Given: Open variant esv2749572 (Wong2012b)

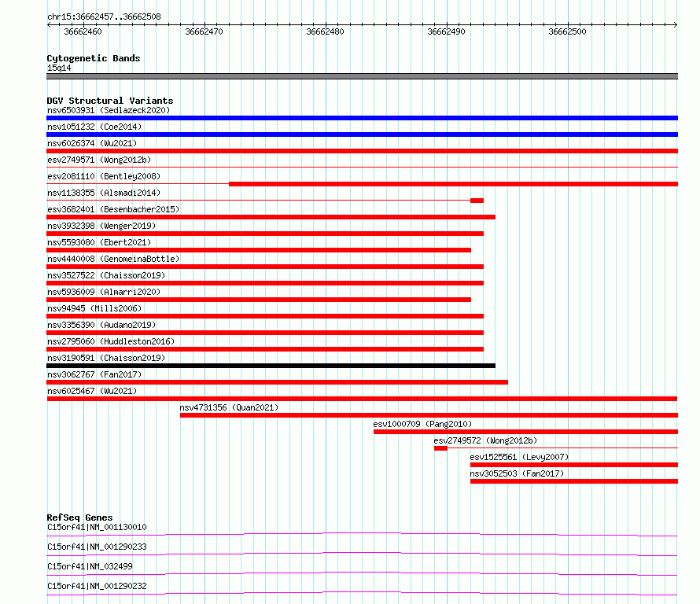Looking at the screenshot, I should click(x=485, y=440).
